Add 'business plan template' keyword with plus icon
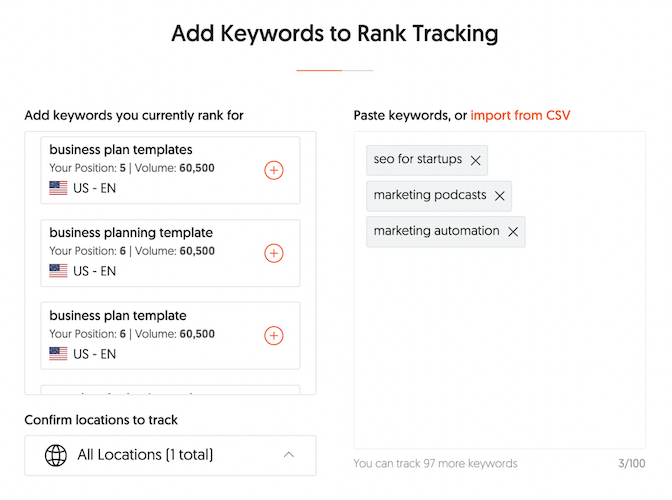Viewport: 672px width, 500px height. tap(273, 336)
